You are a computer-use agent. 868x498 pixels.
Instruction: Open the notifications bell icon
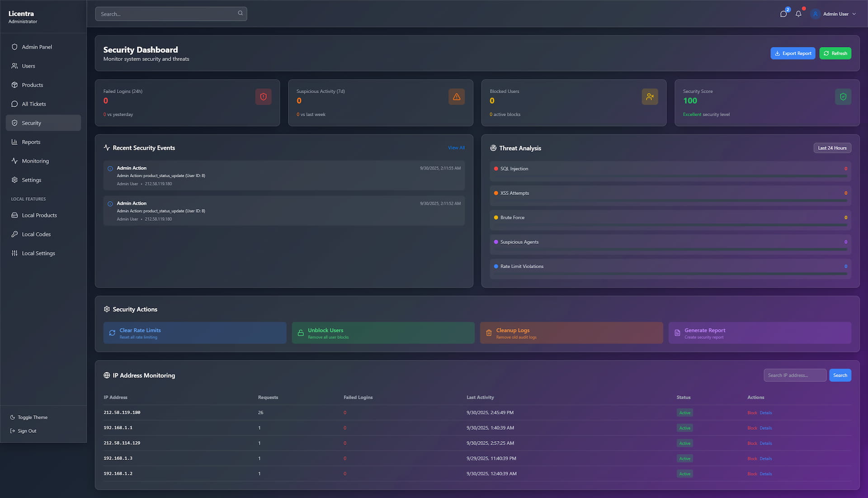tap(798, 14)
